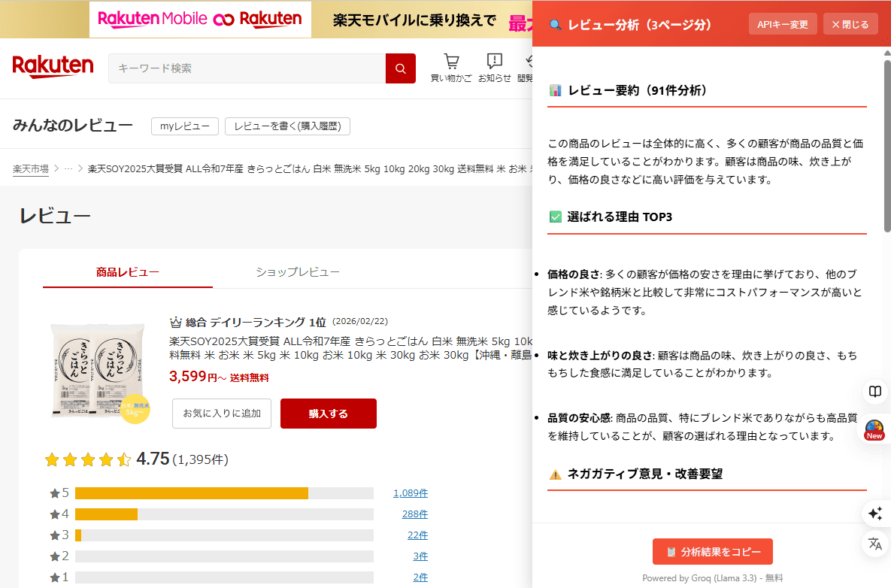Click the APIキー変更 button
Image resolution: width=891 pixels, height=588 pixels.
[783, 24]
